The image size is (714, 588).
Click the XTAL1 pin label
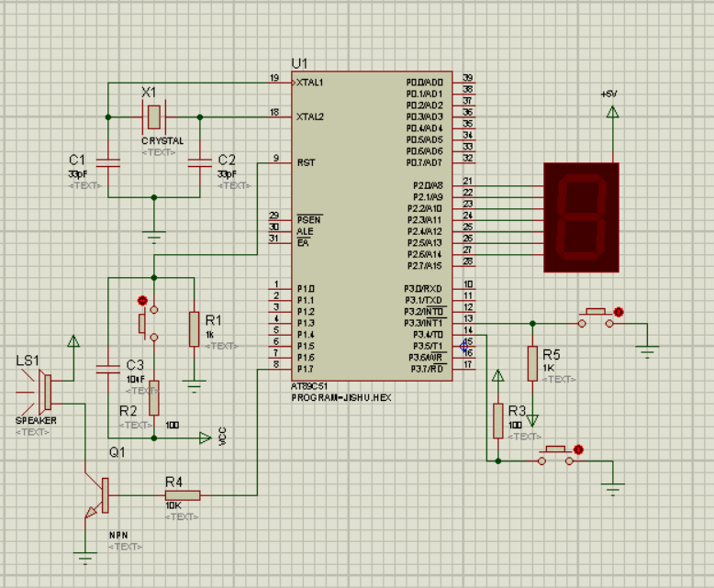click(x=309, y=83)
